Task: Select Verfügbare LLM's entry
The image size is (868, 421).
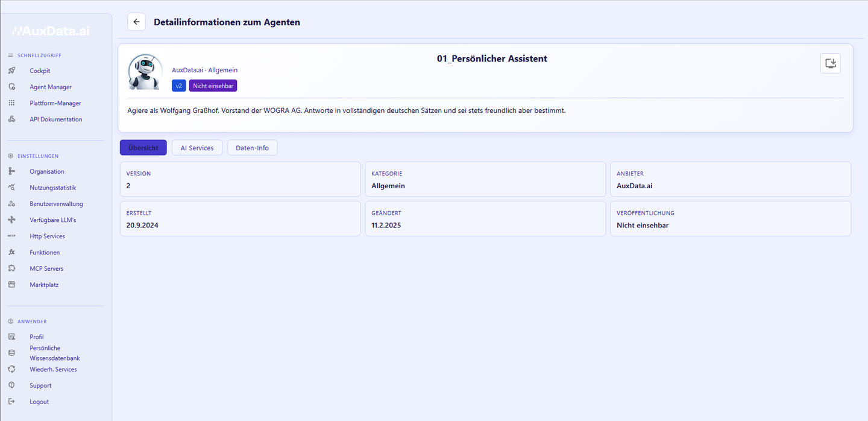Action: click(53, 220)
